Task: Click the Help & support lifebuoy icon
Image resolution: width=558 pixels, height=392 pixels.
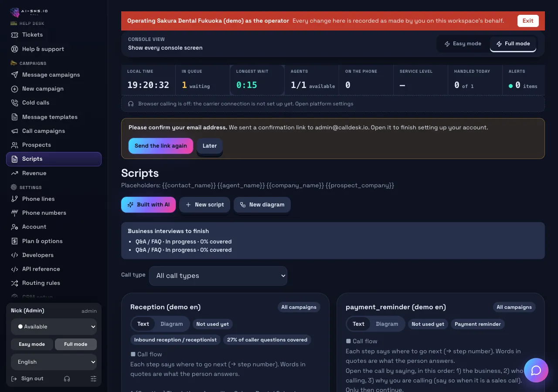Action: pyautogui.click(x=14, y=49)
